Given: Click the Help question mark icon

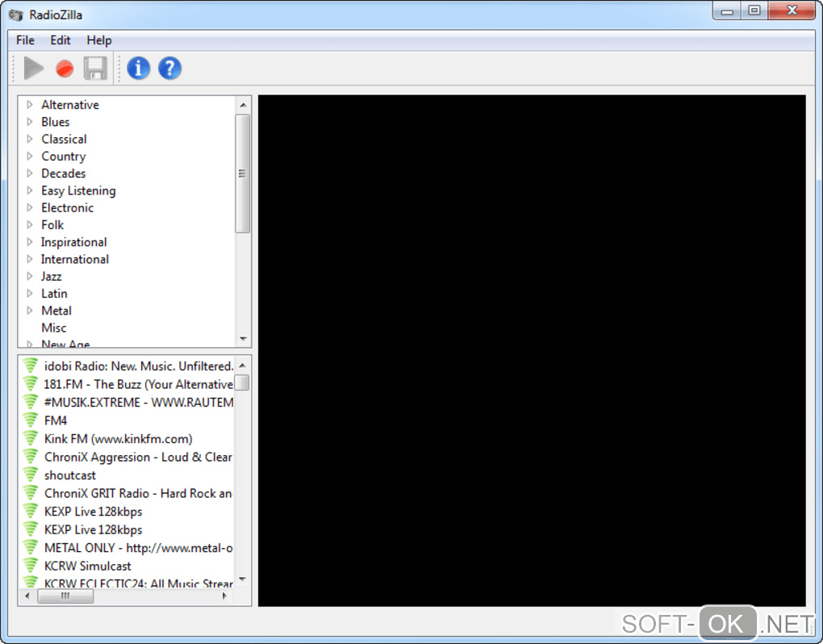Looking at the screenshot, I should [169, 69].
